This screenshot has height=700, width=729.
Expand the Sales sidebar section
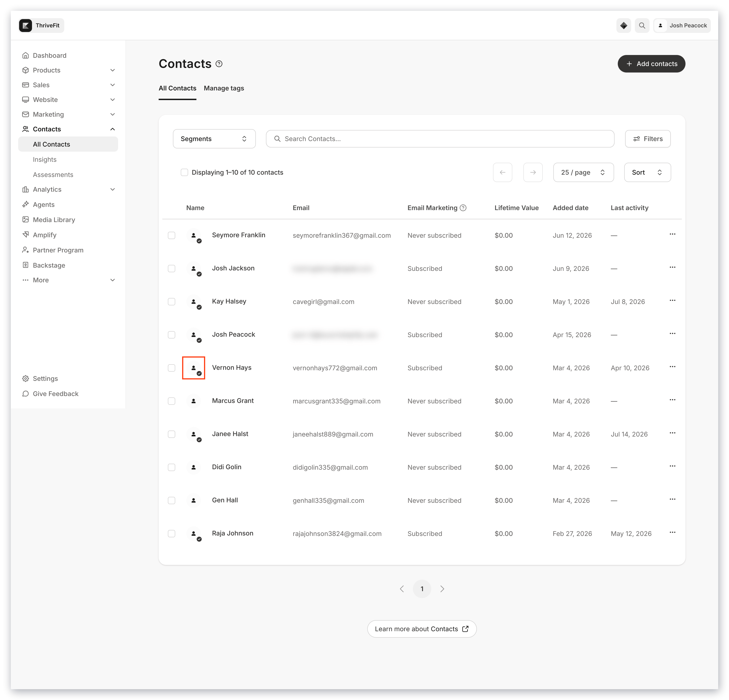[x=113, y=85]
